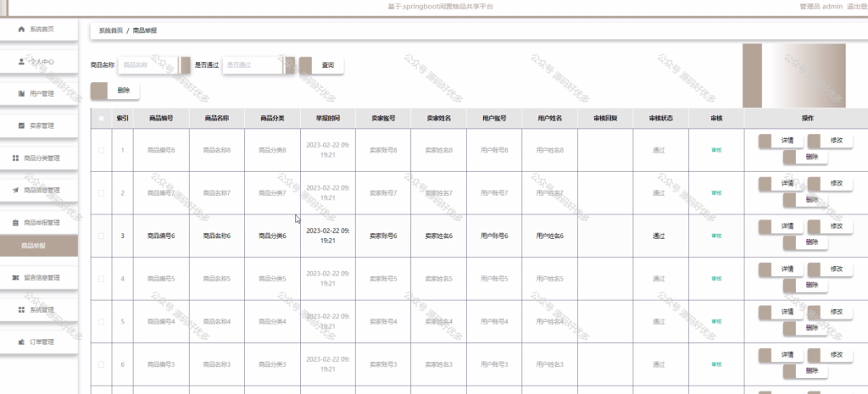
Task: Click the home icon beside 系统首页
Action: tap(21, 30)
